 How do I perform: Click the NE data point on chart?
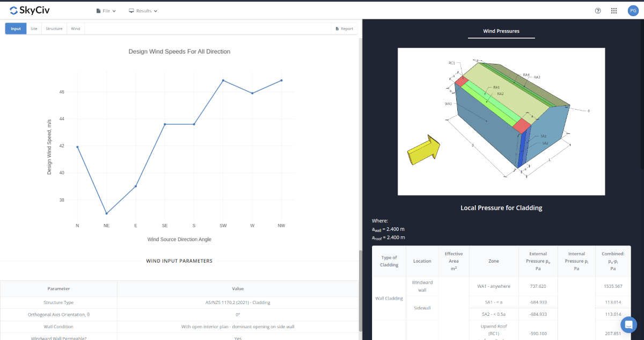(107, 213)
